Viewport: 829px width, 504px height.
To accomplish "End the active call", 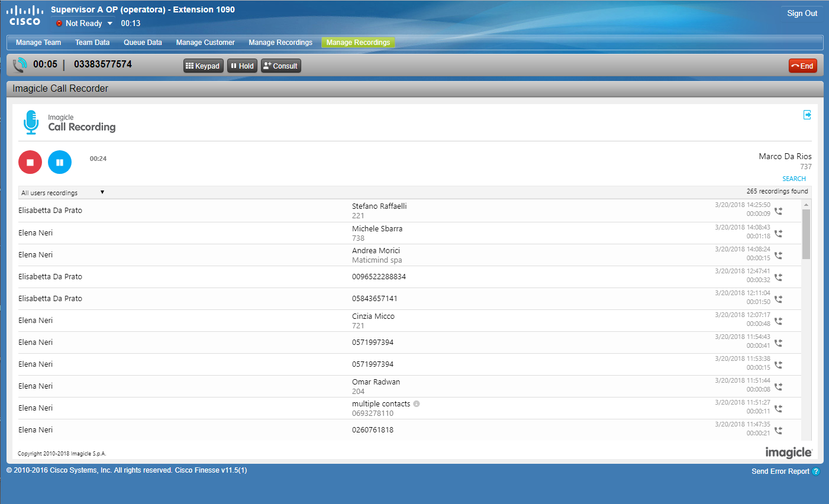I will 802,66.
